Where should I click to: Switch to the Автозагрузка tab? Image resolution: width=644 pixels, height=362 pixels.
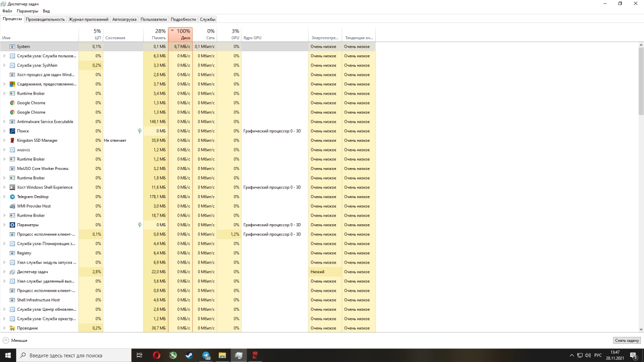(124, 19)
